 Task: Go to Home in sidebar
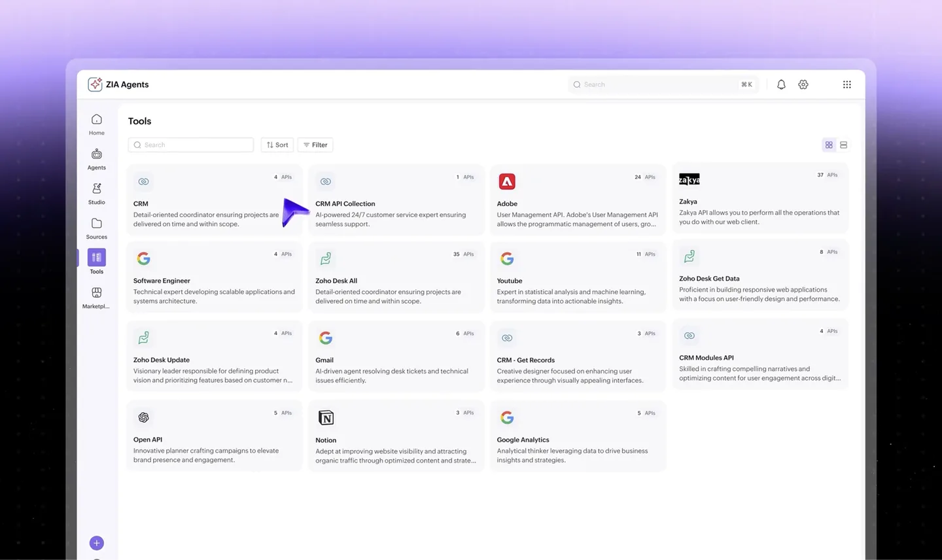pyautogui.click(x=97, y=124)
